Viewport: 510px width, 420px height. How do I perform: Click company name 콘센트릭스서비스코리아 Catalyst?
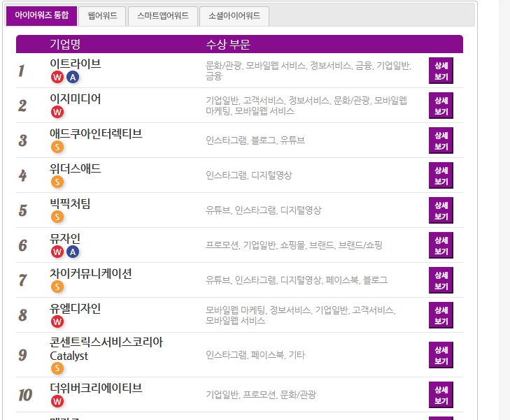point(106,349)
